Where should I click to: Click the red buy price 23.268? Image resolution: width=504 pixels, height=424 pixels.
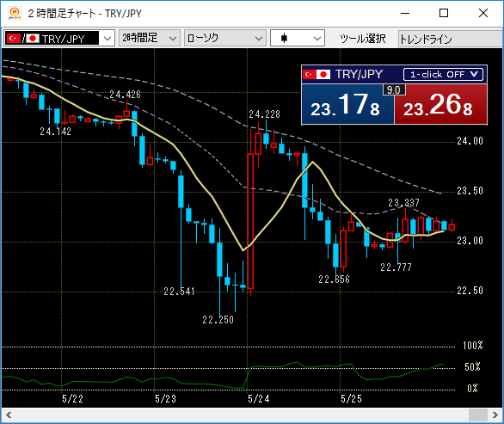tap(440, 104)
